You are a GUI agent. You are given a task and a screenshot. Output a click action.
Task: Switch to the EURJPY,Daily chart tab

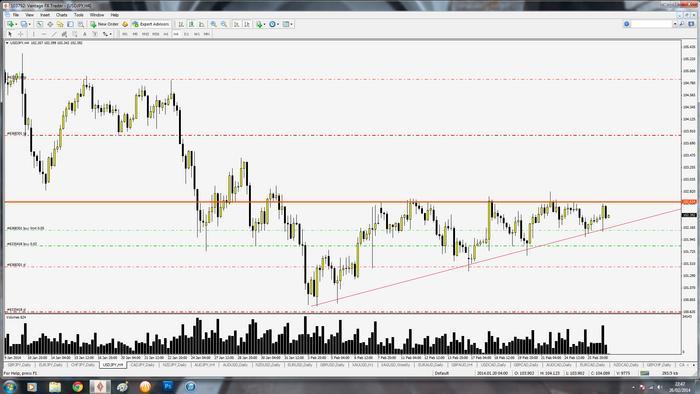coord(50,365)
